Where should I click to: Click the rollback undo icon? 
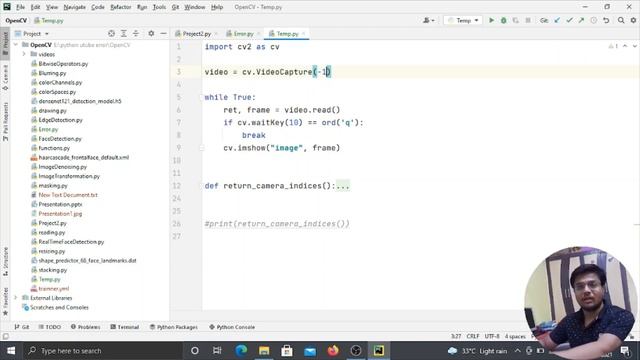606,20
